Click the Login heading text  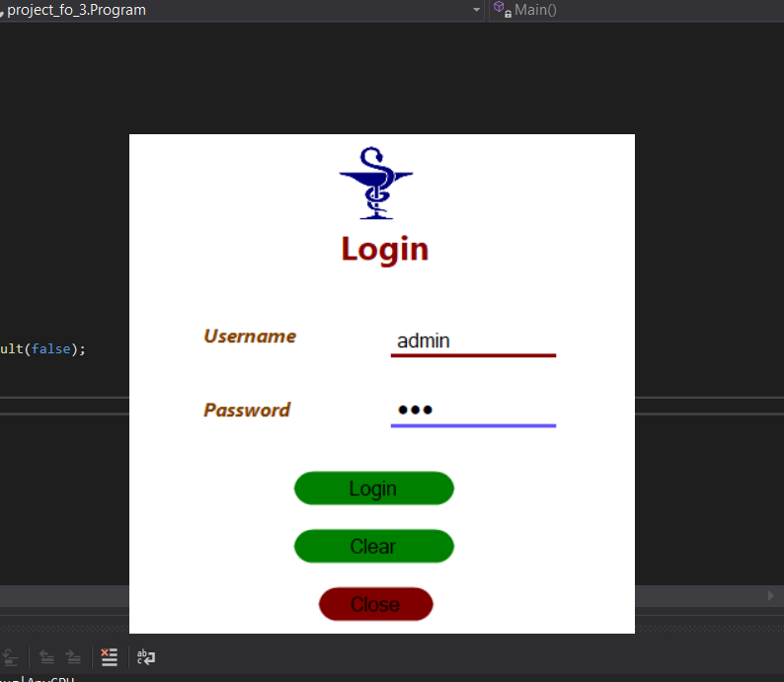[x=384, y=249]
